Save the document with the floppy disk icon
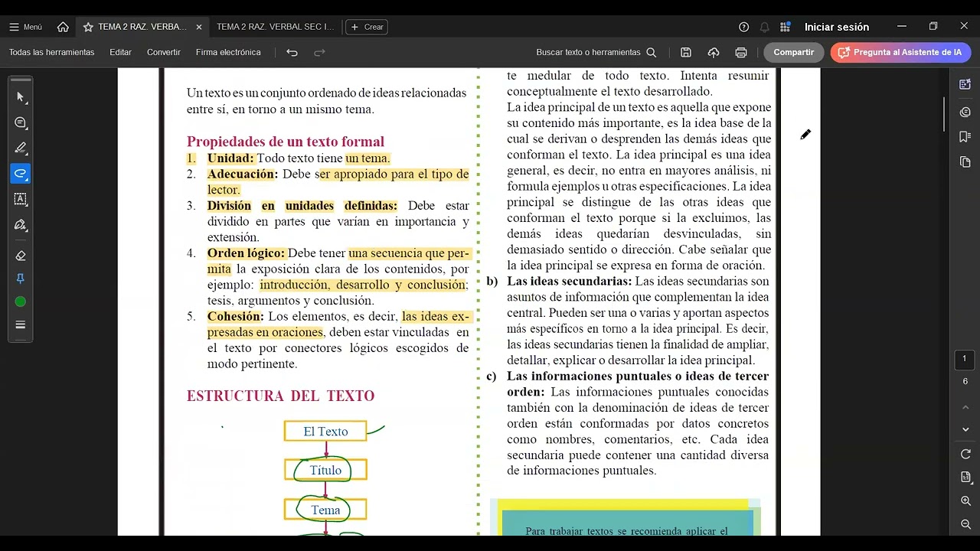980x551 pixels. 686,52
